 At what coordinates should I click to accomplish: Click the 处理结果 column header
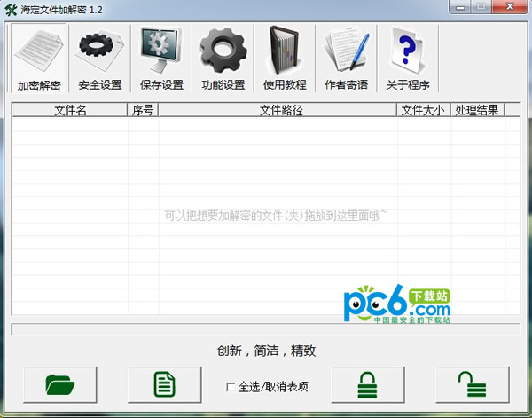477,111
